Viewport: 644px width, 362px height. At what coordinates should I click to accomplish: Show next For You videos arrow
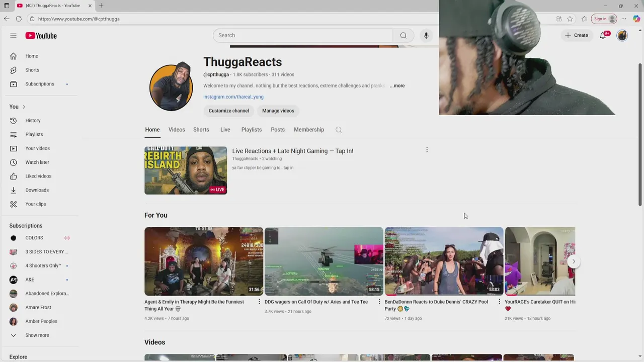pyautogui.click(x=574, y=261)
